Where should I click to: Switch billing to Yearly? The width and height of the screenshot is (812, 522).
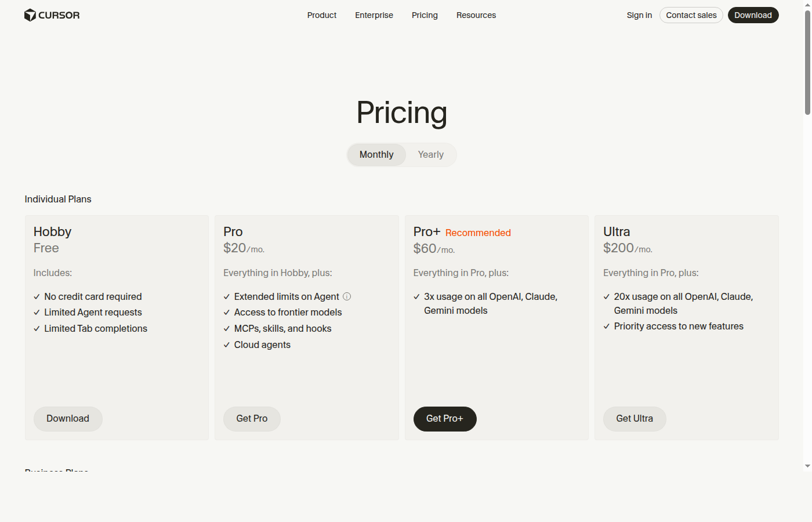(x=430, y=154)
